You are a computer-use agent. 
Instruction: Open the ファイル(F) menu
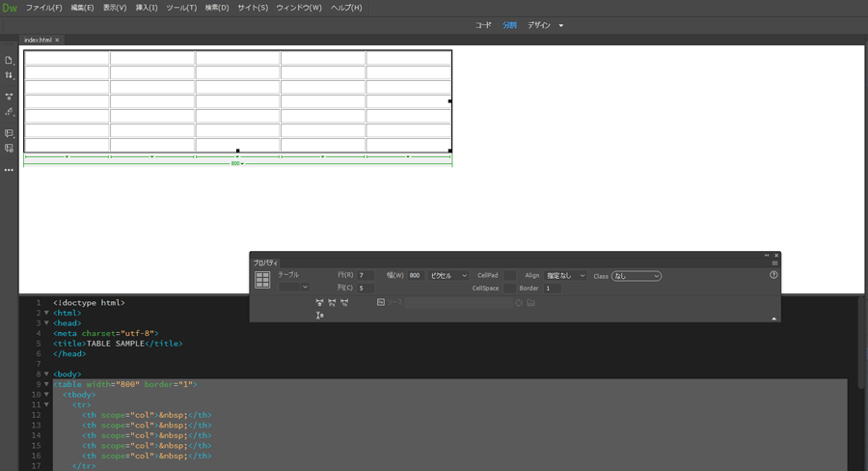point(43,8)
